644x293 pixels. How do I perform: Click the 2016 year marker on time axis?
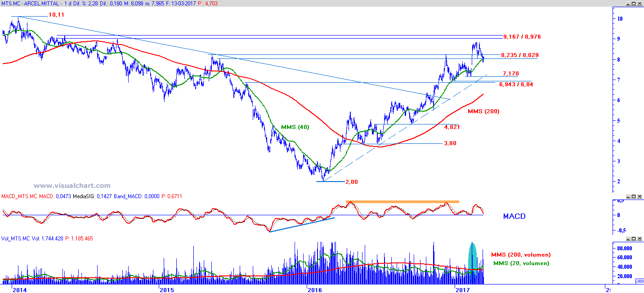coord(314,290)
